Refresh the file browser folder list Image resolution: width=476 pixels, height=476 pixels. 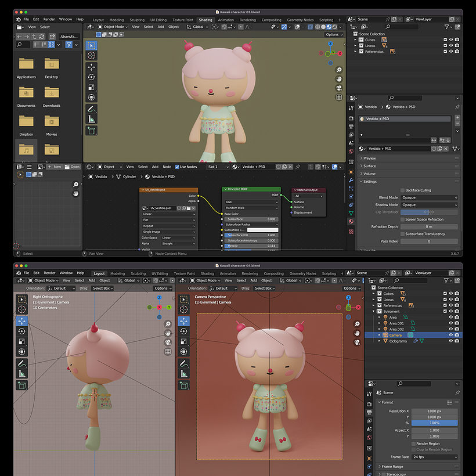[43, 37]
